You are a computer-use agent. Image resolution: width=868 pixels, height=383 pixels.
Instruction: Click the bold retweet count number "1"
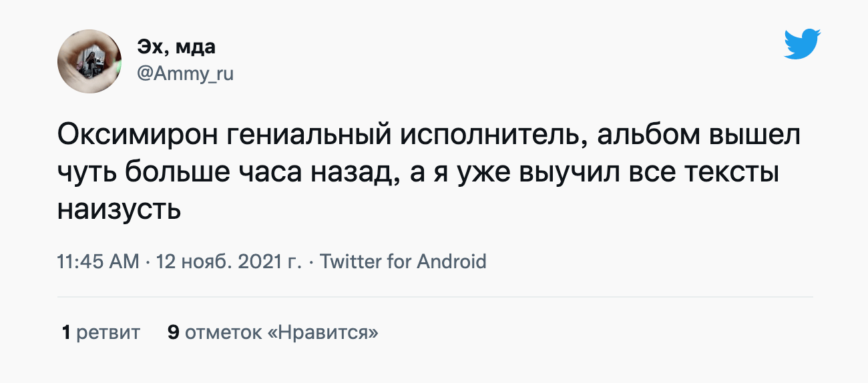[66, 332]
